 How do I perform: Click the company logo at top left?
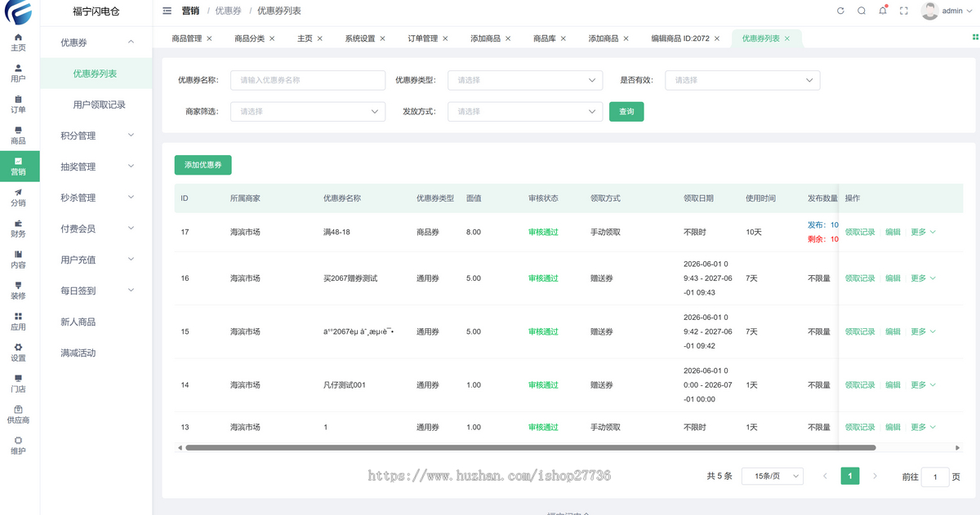(x=18, y=12)
